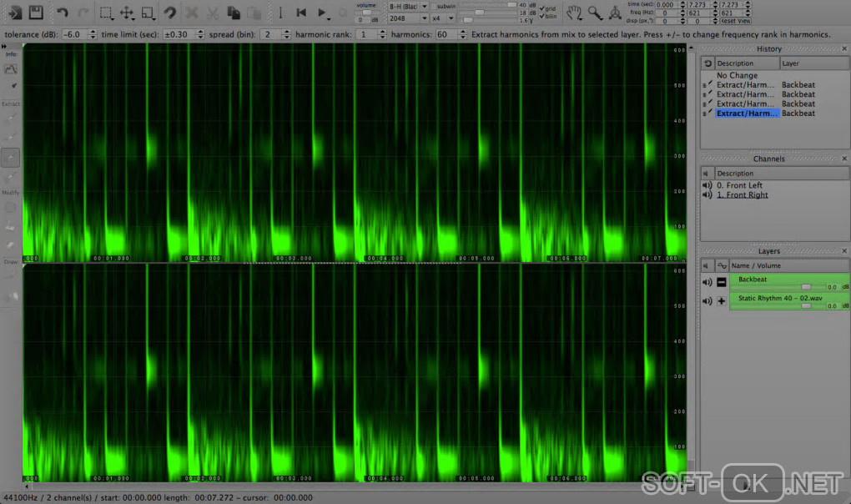
Task: Click the time limit stepper arrows
Action: (200, 34)
